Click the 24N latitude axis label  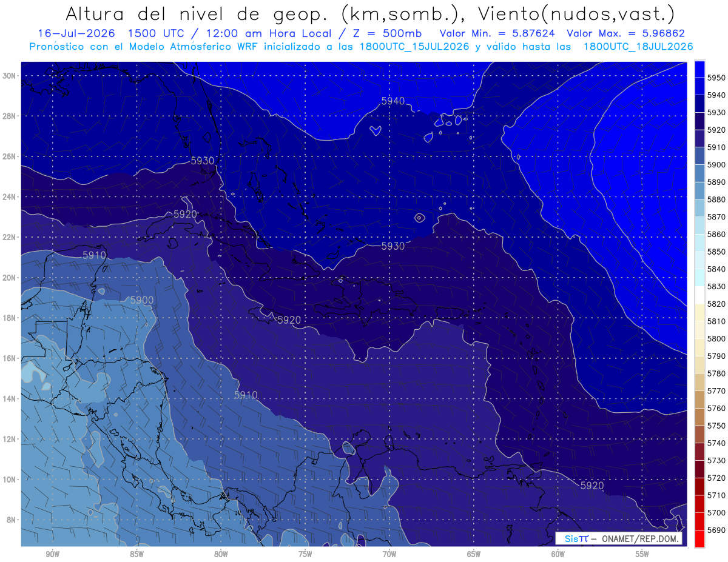[x=10, y=197]
